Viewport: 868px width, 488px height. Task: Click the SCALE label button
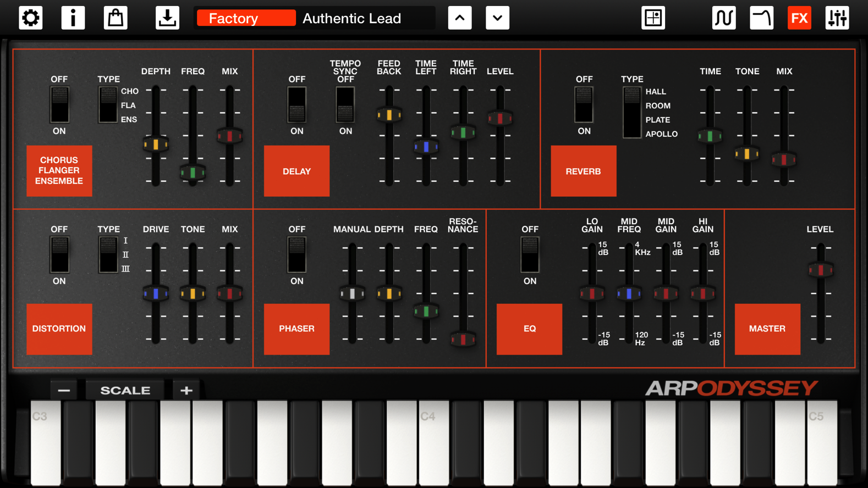(125, 390)
